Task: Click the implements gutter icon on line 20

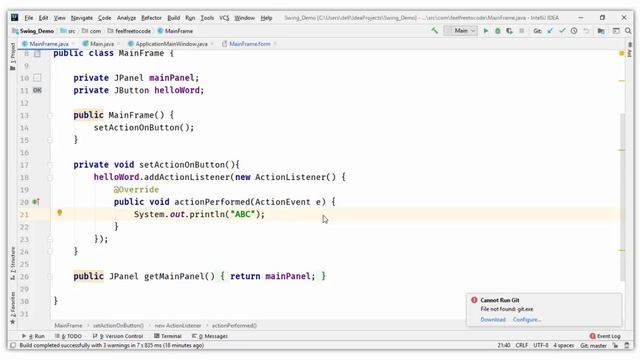Action: click(x=36, y=202)
